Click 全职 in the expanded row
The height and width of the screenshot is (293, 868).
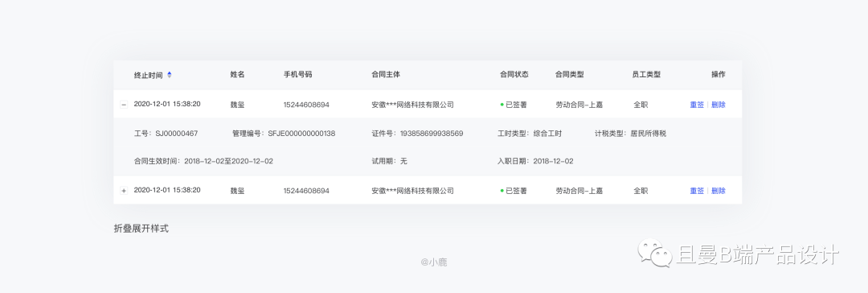641,105
